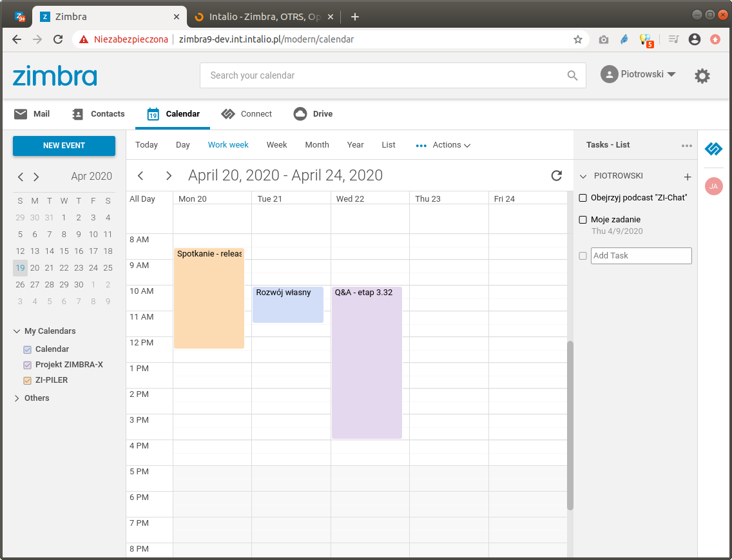Show next month in mini calendar

point(36,177)
